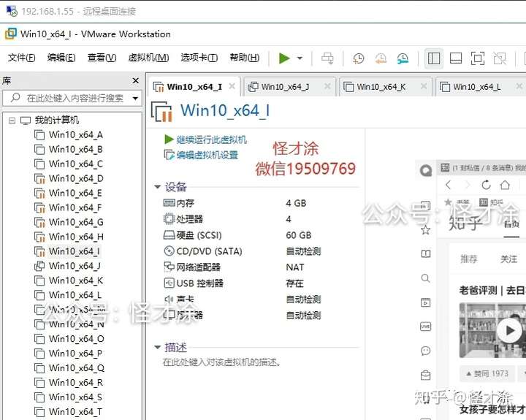Select Win10_x64_R in the library

pyautogui.click(x=76, y=383)
